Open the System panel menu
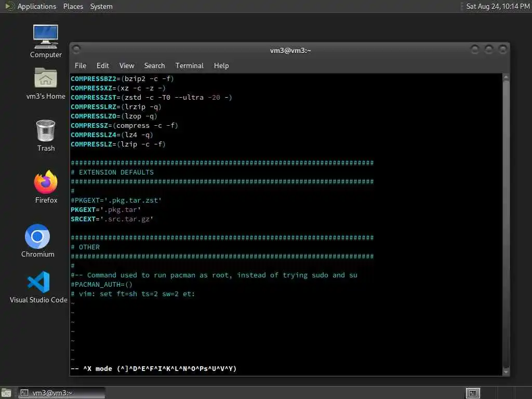This screenshot has height=399, width=532. 101,6
